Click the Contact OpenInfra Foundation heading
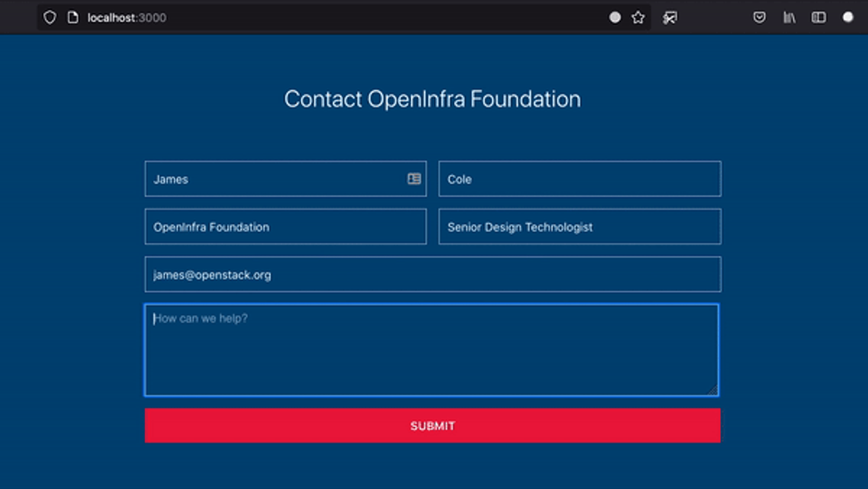The width and height of the screenshot is (868, 489). (x=433, y=99)
